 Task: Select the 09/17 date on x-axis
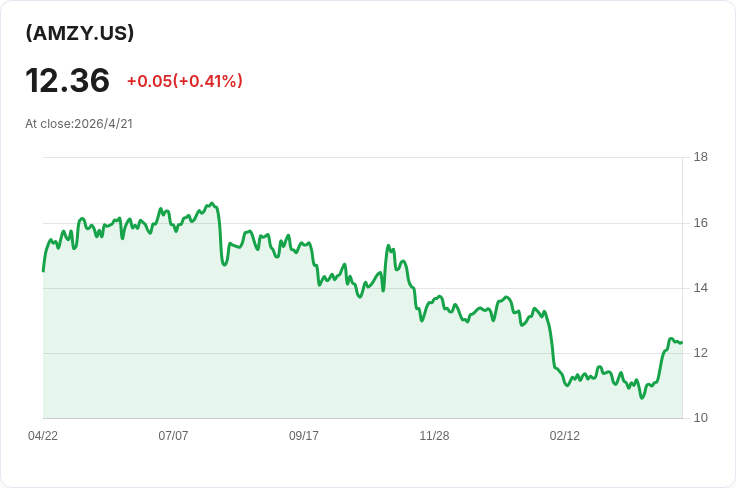point(304,436)
